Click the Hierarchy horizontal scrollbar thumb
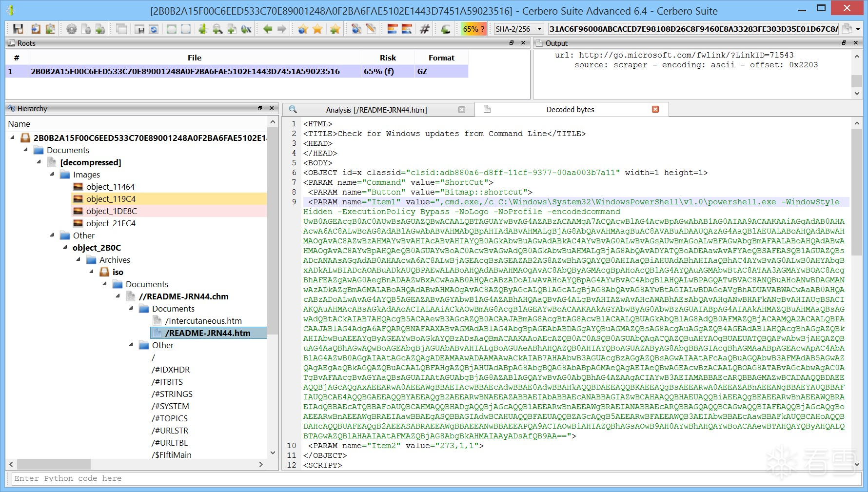 point(54,464)
